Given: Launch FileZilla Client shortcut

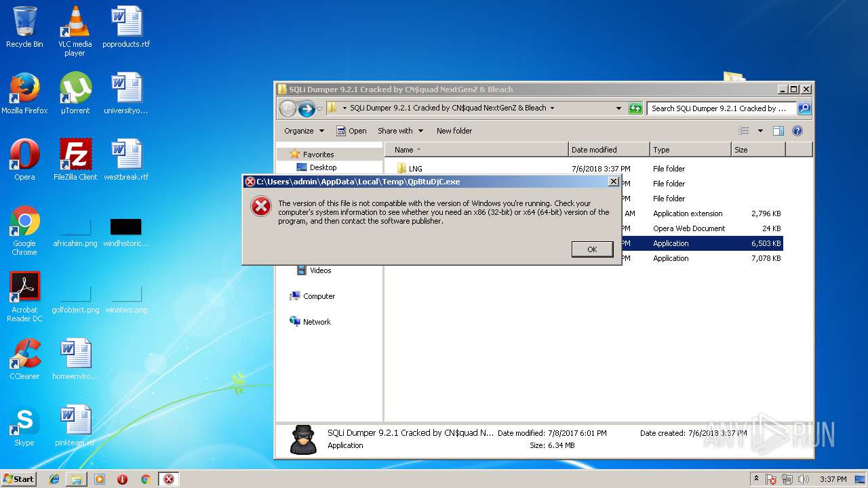Looking at the screenshot, I should point(75,160).
